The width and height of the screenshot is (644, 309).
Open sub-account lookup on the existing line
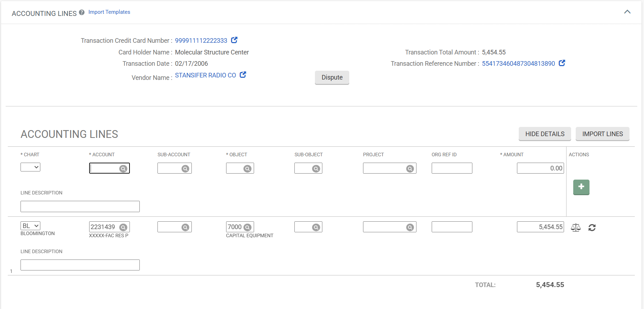coord(185,227)
